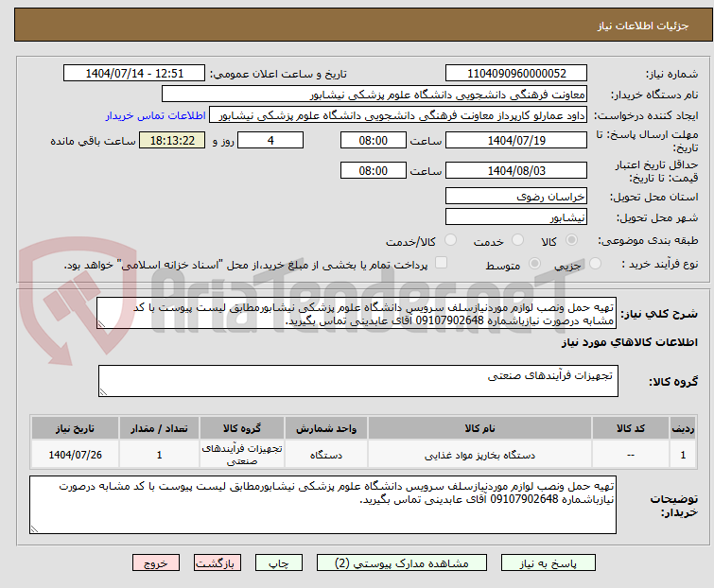The width and height of the screenshot is (714, 588).
Task: Click the جزئیات اطلاعات نیاز page header
Action: (643, 26)
